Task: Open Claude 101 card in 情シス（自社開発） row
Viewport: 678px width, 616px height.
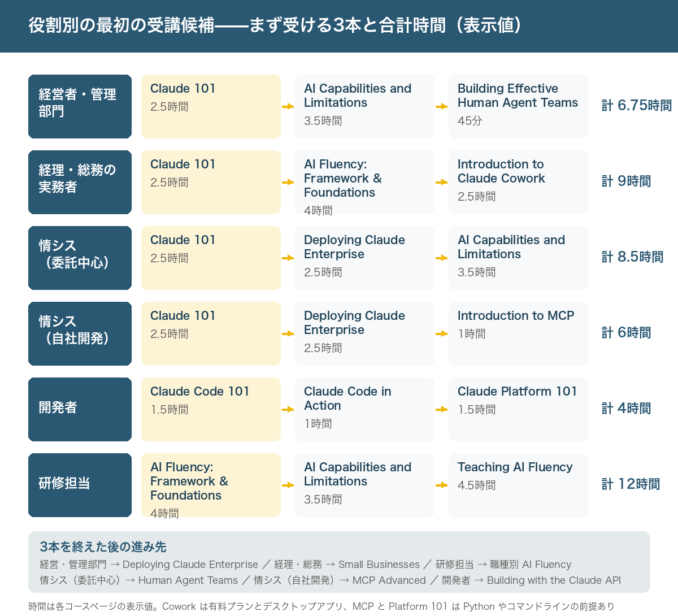Action: pos(211,333)
